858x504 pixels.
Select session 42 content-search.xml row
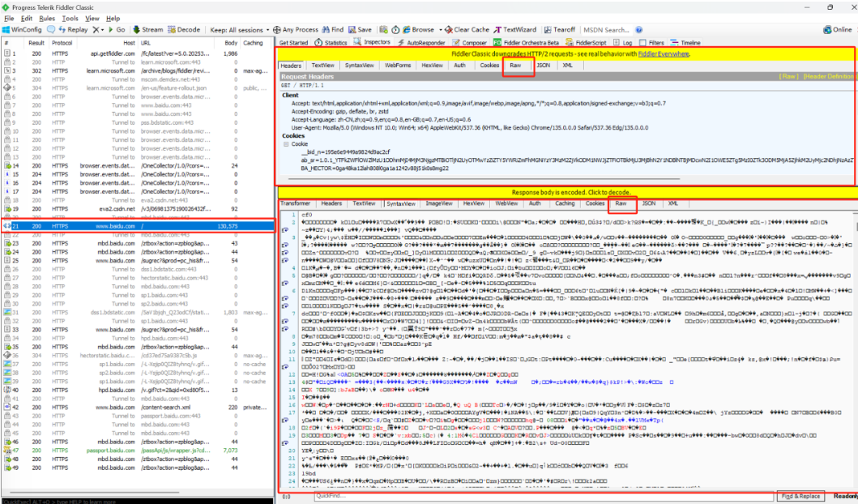[x=138, y=407]
